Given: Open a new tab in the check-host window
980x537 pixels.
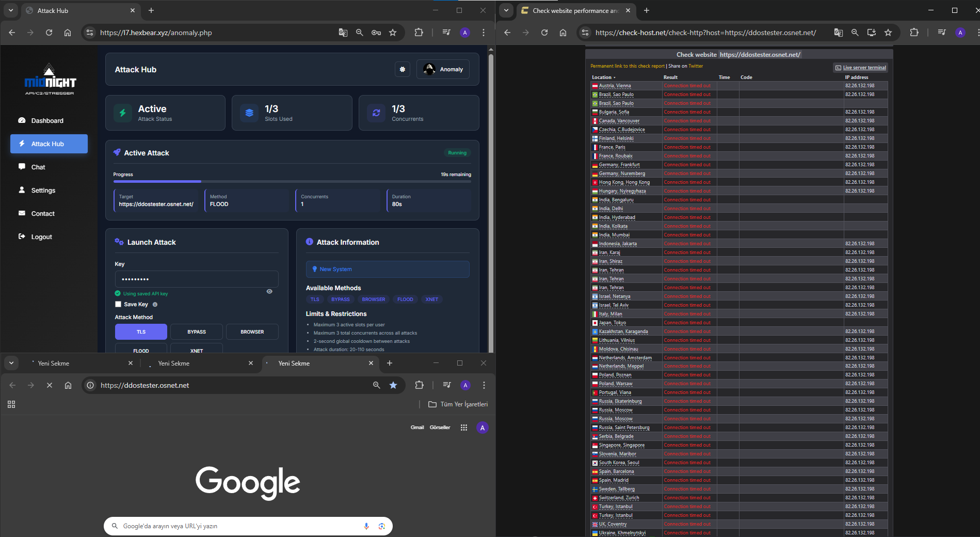Looking at the screenshot, I should (647, 10).
